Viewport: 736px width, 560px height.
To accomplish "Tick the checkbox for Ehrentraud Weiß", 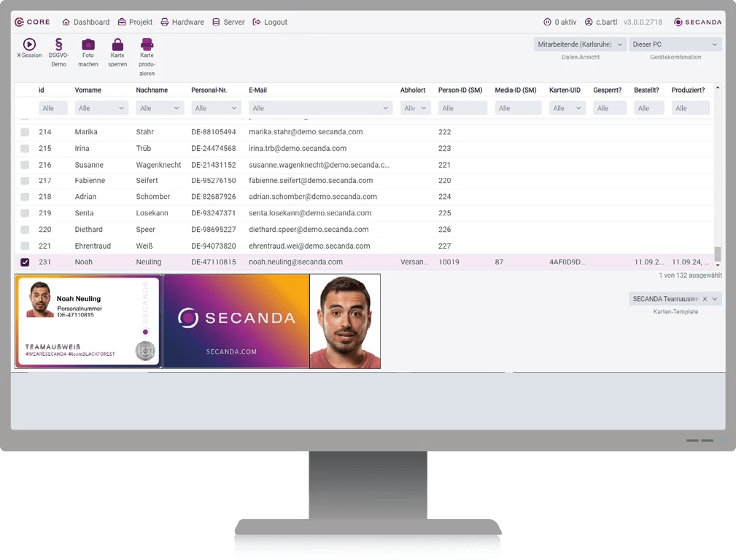I will 25,246.
